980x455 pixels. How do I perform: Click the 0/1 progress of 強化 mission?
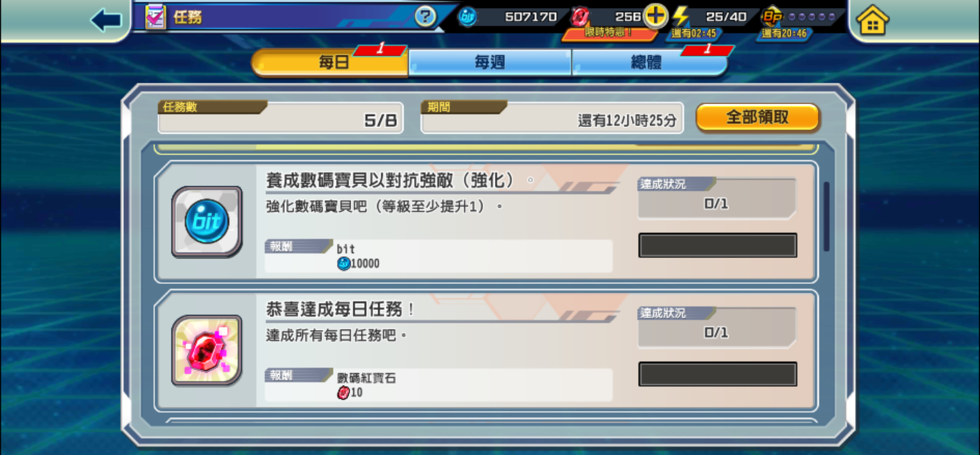716,204
